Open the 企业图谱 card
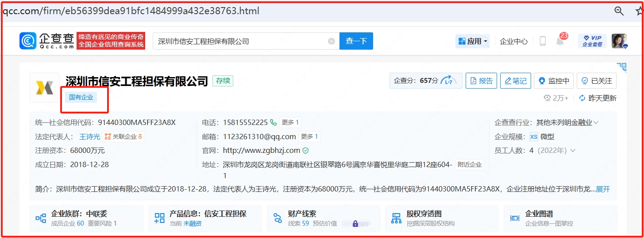 560,218
